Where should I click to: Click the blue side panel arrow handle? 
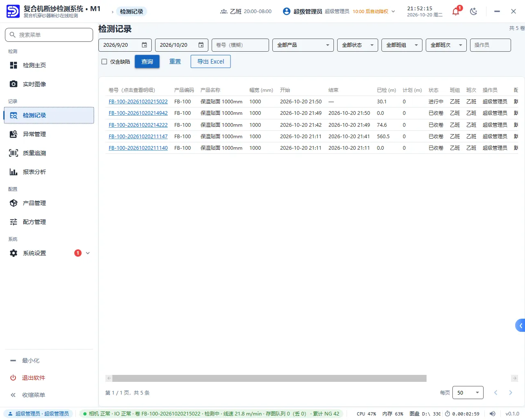click(x=520, y=326)
